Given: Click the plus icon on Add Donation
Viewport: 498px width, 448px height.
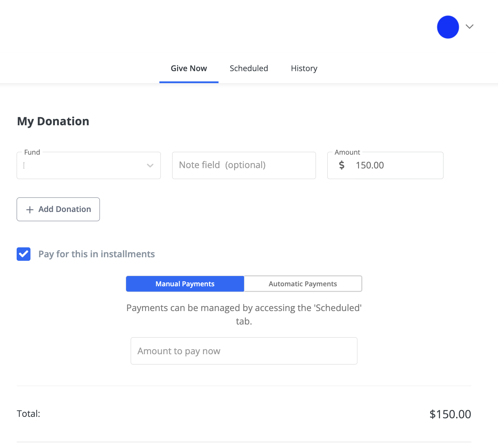Looking at the screenshot, I should (30, 209).
